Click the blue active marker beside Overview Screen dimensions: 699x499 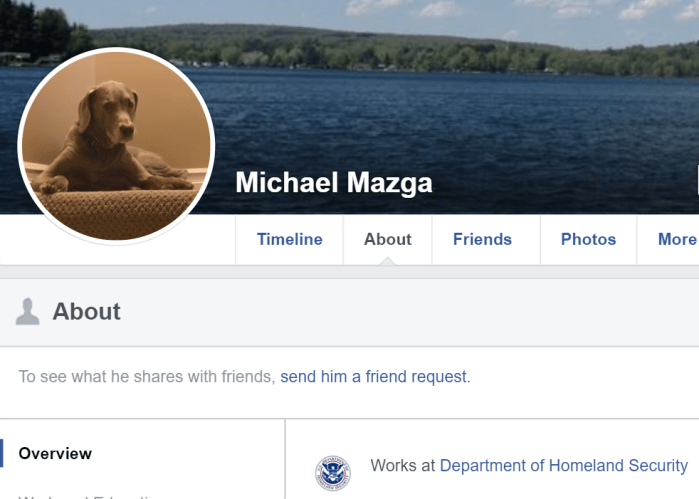tap(2, 453)
